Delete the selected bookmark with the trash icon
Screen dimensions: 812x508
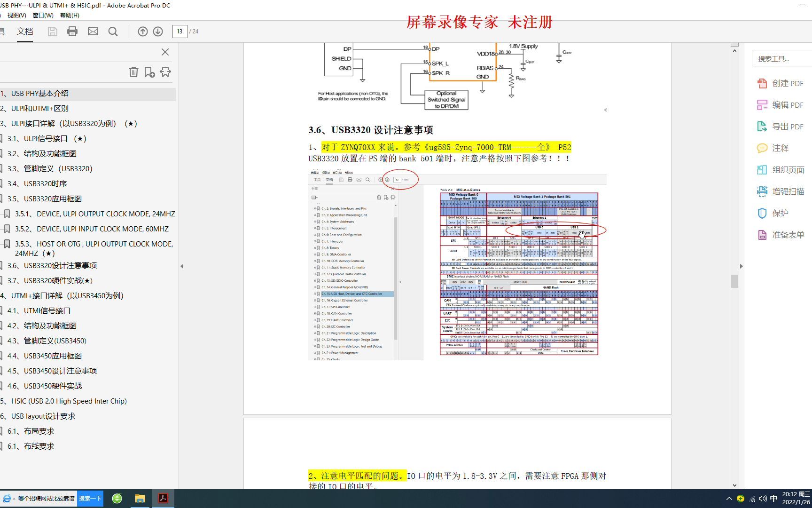tap(134, 71)
